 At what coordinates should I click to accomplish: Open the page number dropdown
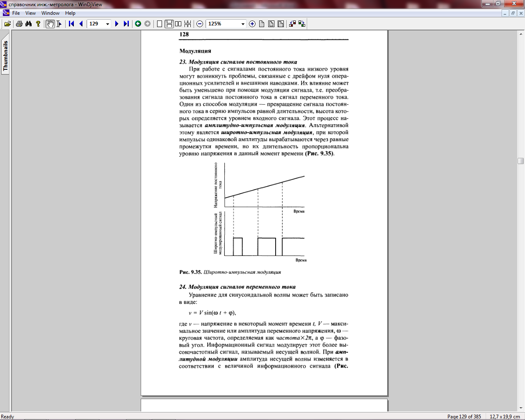pyautogui.click(x=107, y=24)
